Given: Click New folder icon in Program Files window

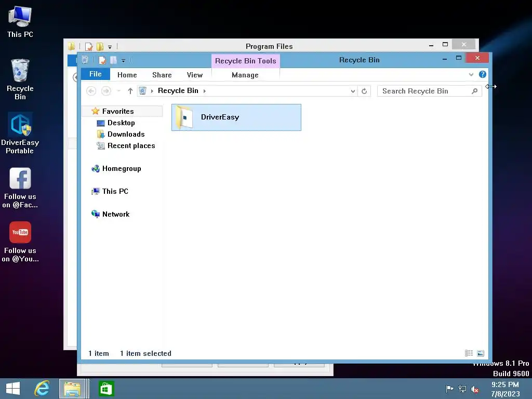Looking at the screenshot, I should pyautogui.click(x=100, y=46).
